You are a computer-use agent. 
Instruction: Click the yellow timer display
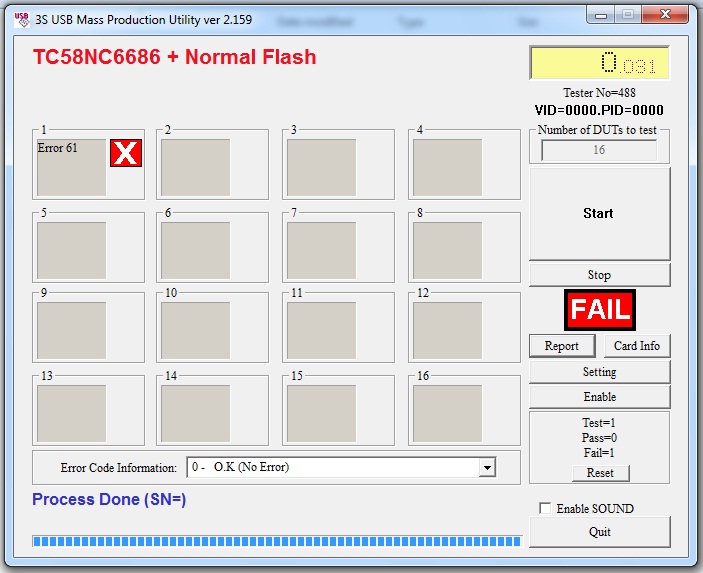coord(599,62)
